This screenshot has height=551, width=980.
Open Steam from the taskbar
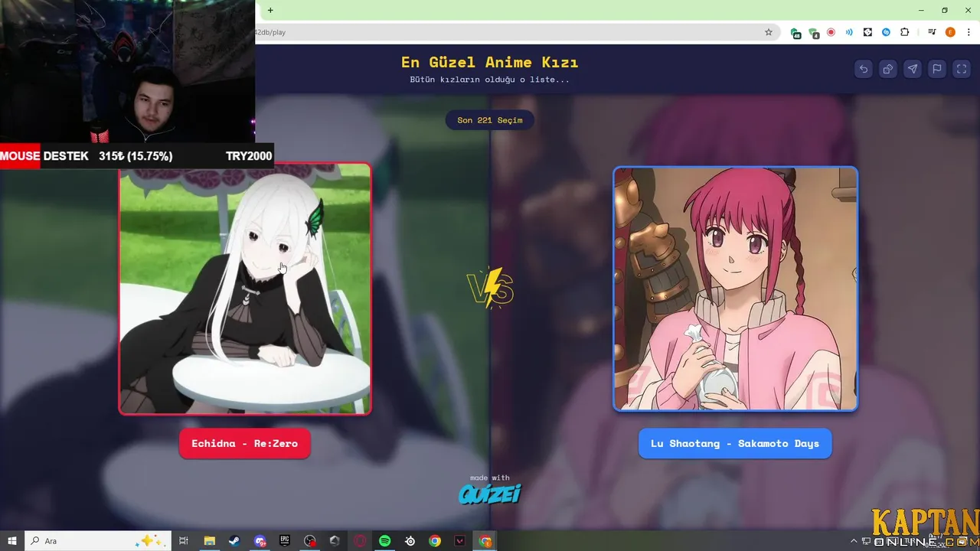(x=234, y=541)
